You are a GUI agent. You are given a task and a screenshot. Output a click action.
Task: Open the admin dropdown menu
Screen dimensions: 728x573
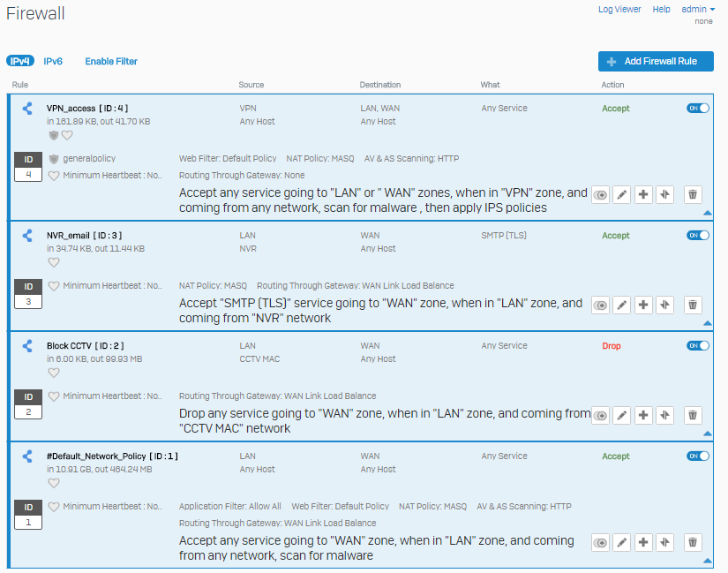pos(698,10)
